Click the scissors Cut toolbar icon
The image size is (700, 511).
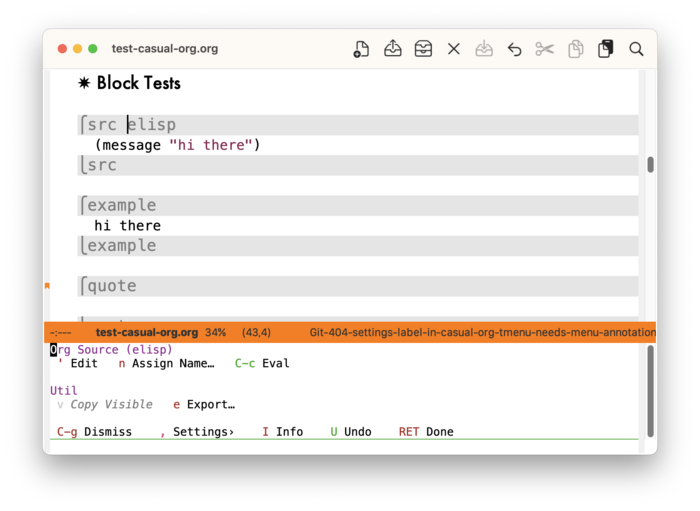545,49
